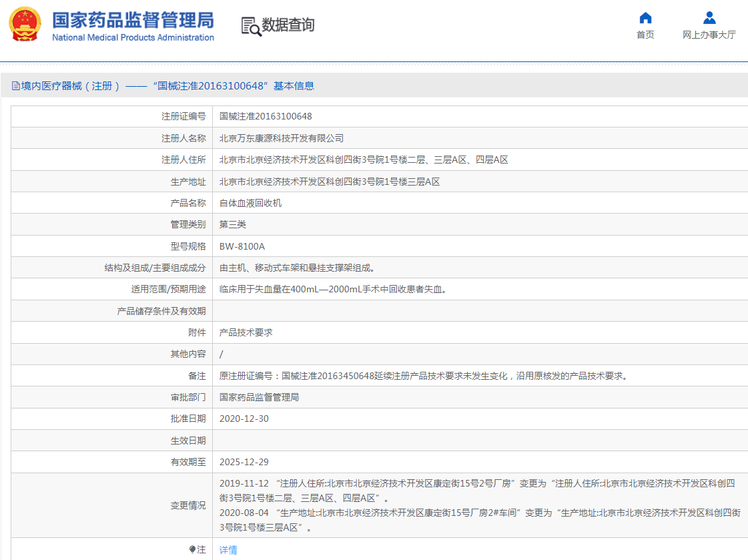748x560 pixels.
Task: Click the 网上办事大厅 person icon
Action: tap(708, 17)
